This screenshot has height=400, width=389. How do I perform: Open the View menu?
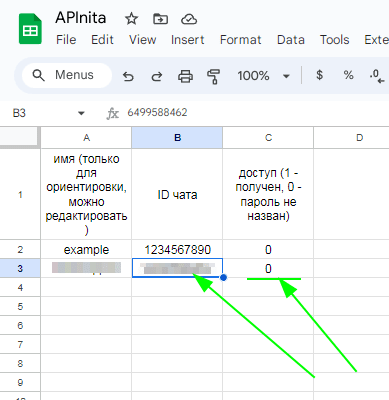click(x=143, y=40)
